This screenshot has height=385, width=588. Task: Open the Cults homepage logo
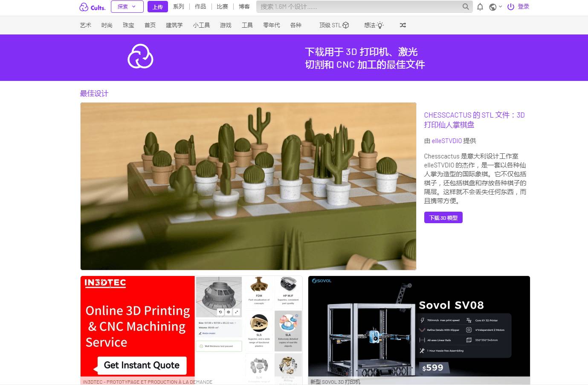pyautogui.click(x=92, y=7)
